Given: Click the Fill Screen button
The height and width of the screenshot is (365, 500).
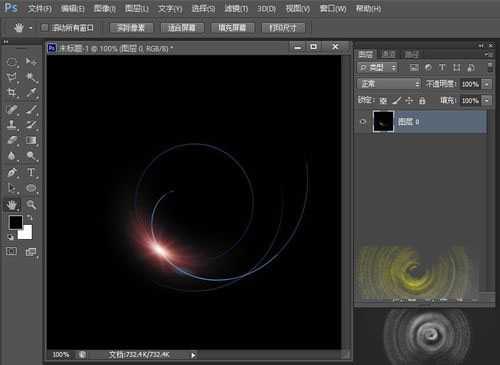Looking at the screenshot, I should (232, 28).
